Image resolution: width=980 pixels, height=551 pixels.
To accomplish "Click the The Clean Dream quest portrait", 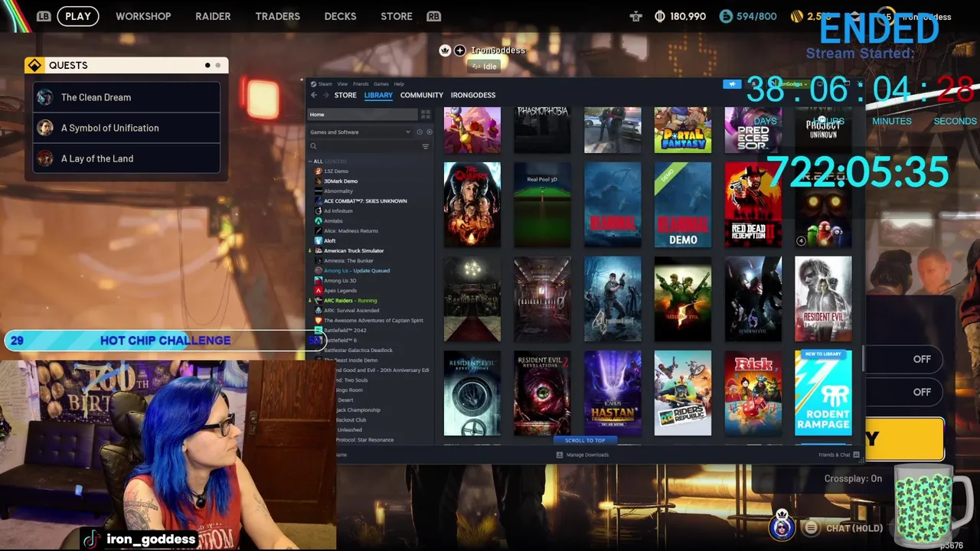I will (45, 97).
